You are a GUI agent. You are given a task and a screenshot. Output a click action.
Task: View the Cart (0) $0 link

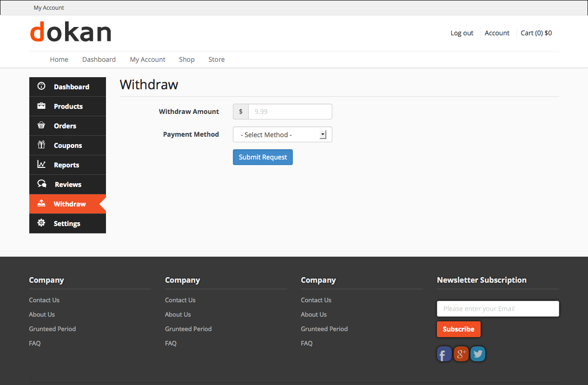[536, 33]
